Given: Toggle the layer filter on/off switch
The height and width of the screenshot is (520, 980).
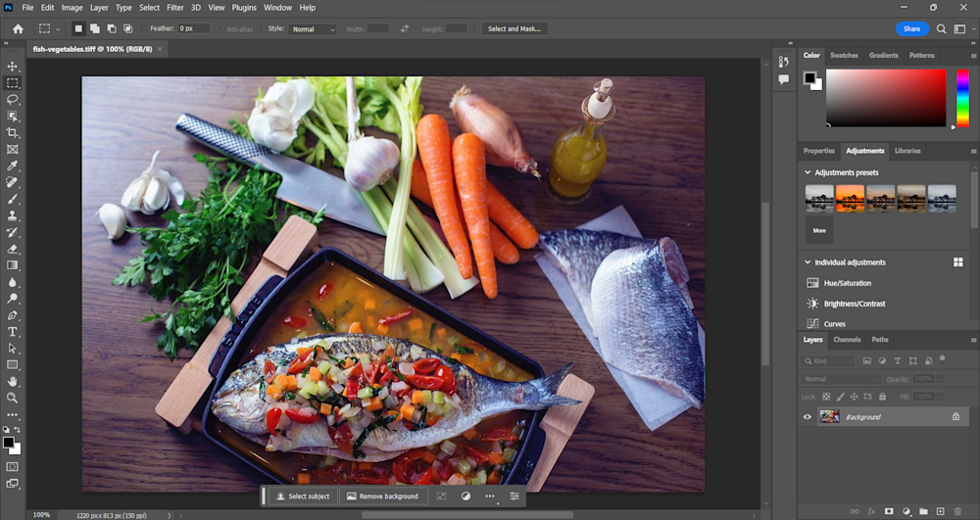Looking at the screenshot, I should 941,360.
